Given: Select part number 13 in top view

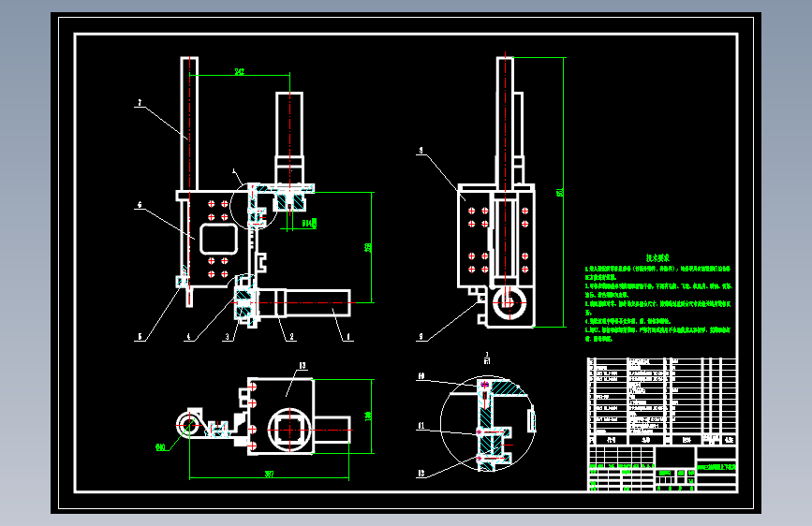Looking at the screenshot, I should tap(303, 366).
